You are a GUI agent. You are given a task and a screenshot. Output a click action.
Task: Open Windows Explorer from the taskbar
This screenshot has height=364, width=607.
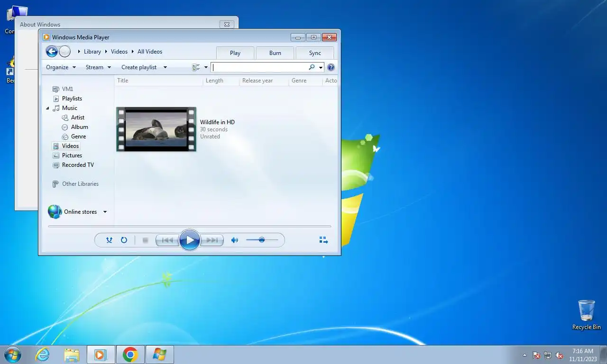(x=72, y=355)
